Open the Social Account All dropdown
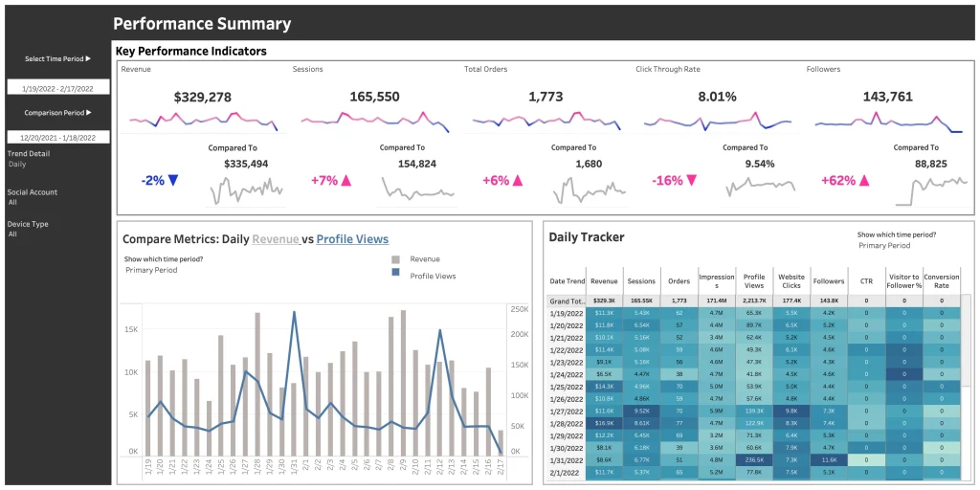This screenshot has width=980, height=490. [x=12, y=202]
